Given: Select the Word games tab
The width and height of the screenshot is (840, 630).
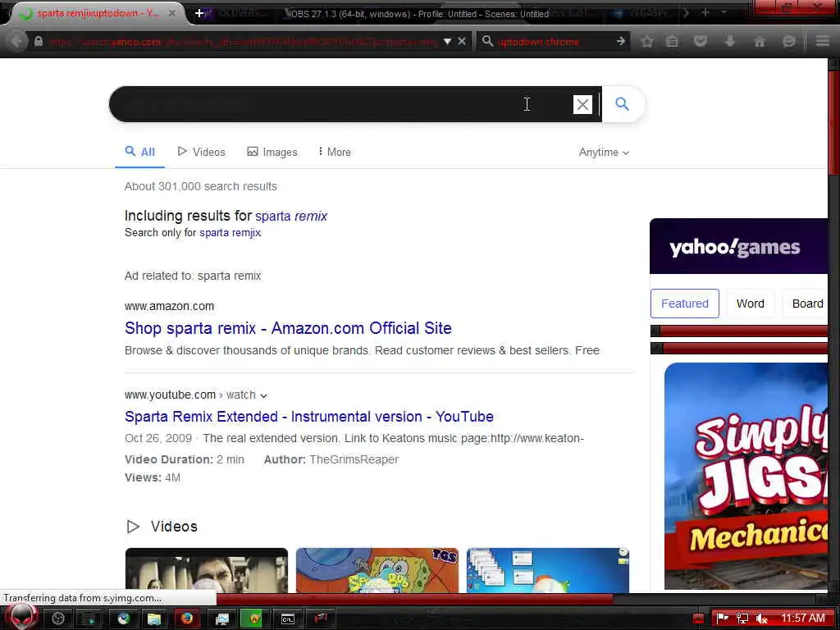Looking at the screenshot, I should 750,304.
